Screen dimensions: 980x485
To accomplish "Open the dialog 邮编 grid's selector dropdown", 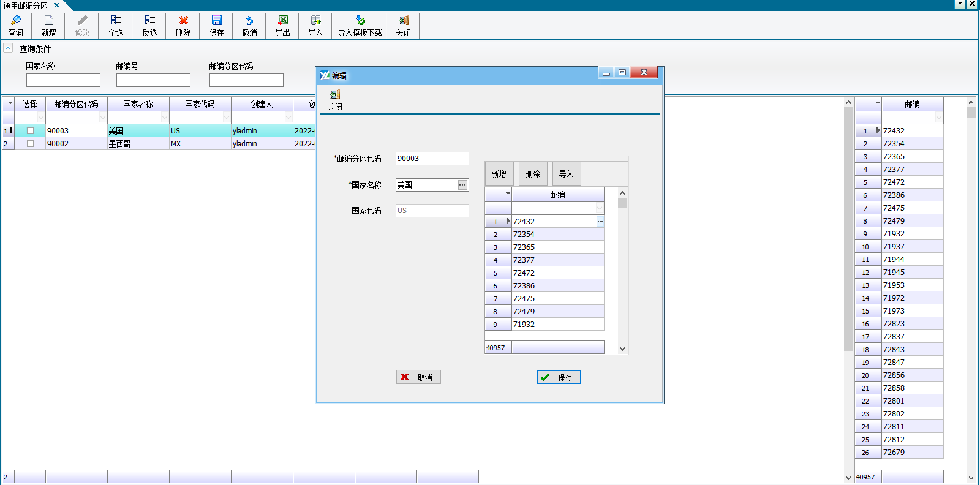I will tap(508, 194).
